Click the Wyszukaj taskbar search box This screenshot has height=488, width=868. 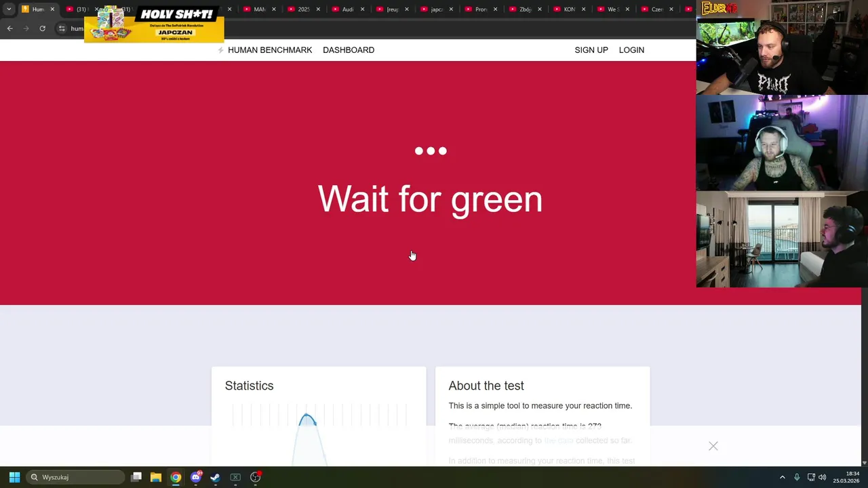(75, 477)
